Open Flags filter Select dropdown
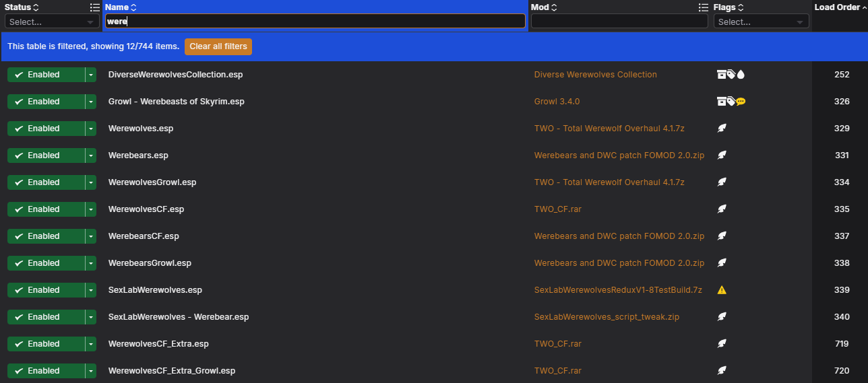 [x=762, y=22]
